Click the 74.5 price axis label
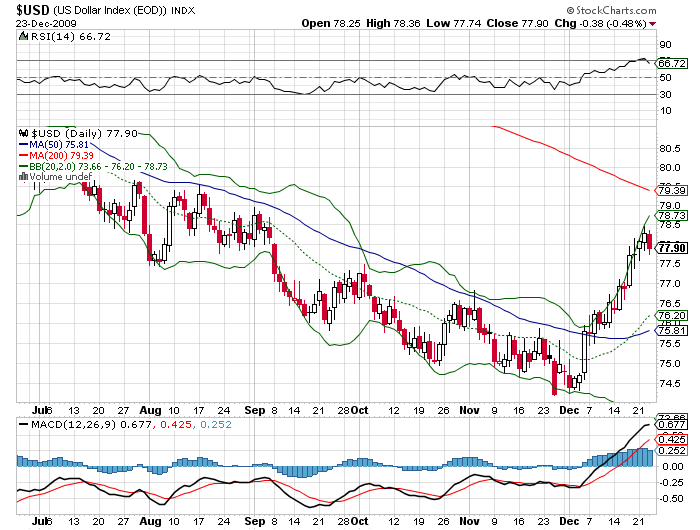This screenshot has height=530, width=700. (x=670, y=383)
